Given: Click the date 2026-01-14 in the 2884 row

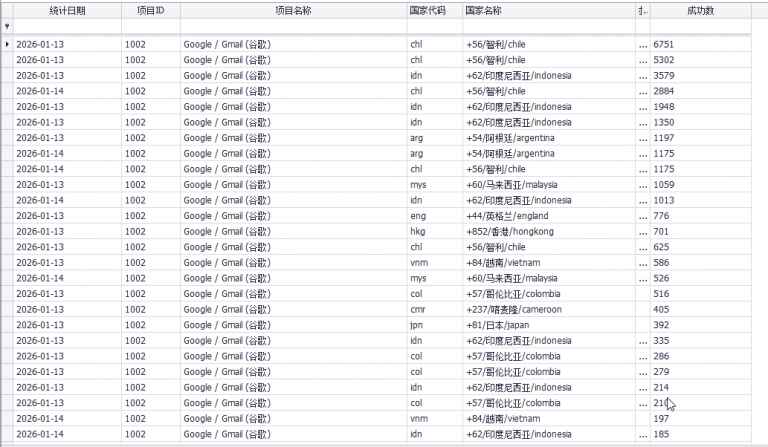Looking at the screenshot, I should [68, 91].
